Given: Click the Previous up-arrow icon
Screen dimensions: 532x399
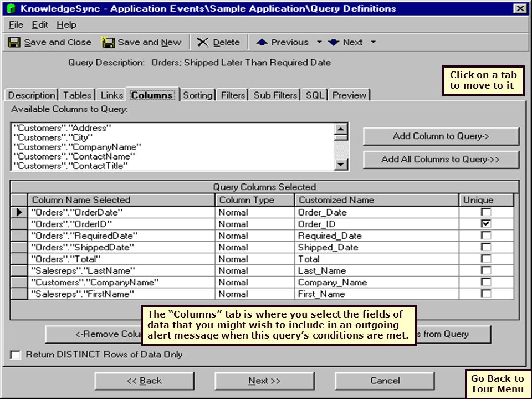Looking at the screenshot, I should (x=262, y=43).
